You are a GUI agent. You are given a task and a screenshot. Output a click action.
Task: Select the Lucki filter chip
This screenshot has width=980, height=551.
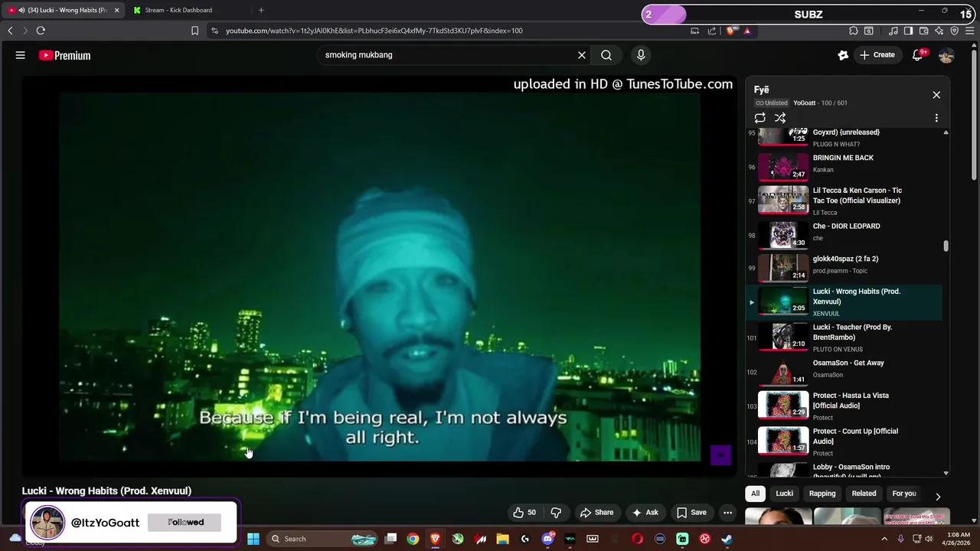[x=785, y=494]
